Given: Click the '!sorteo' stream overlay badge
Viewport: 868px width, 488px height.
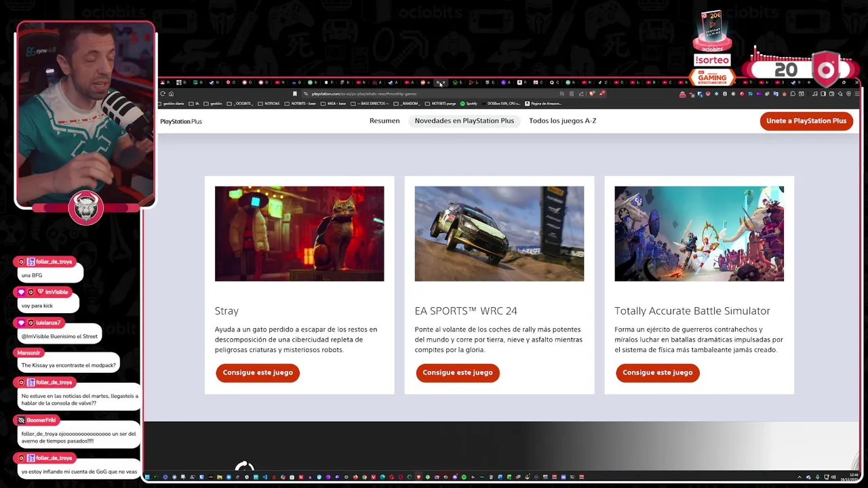Looking at the screenshot, I should click(x=712, y=60).
